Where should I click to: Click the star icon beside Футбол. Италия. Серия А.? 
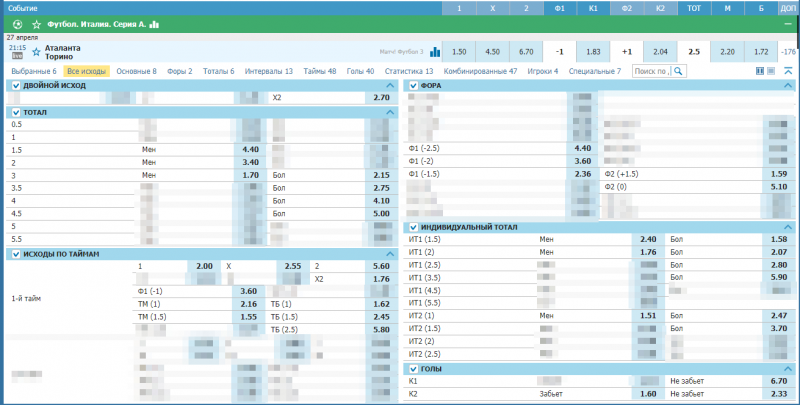pos(37,23)
